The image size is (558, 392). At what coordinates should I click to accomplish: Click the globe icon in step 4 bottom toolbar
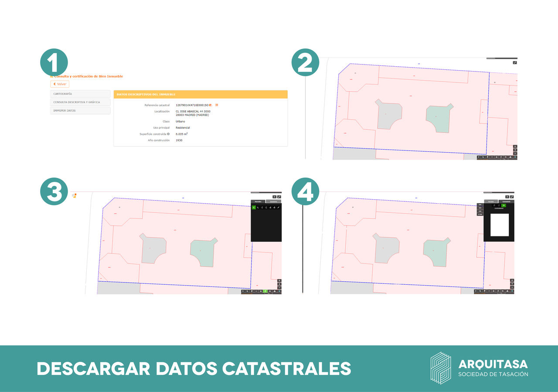pos(512,291)
